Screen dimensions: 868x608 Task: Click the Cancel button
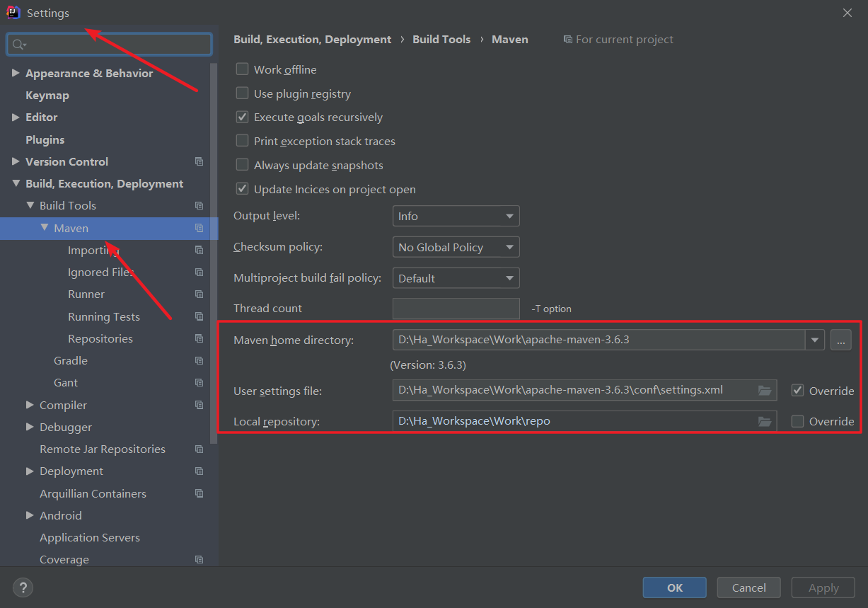pyautogui.click(x=749, y=587)
